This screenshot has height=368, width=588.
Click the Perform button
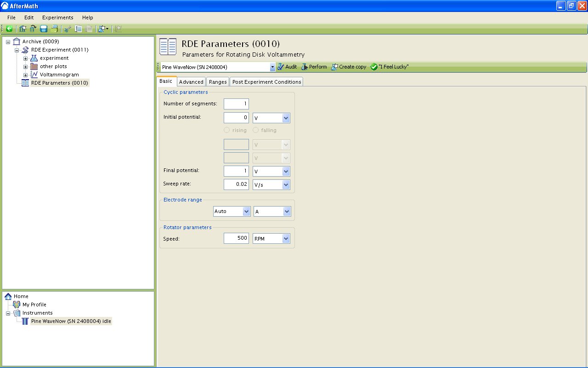point(314,67)
